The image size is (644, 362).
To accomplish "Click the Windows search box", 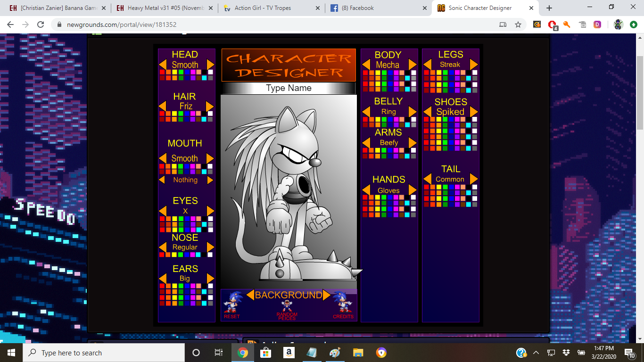I will pos(104,353).
